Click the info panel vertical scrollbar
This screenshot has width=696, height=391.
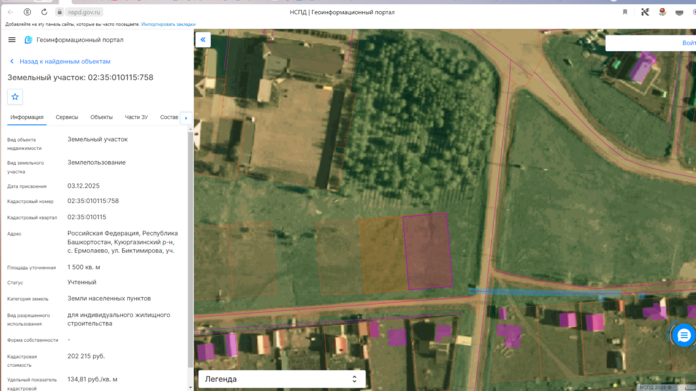(x=191, y=249)
